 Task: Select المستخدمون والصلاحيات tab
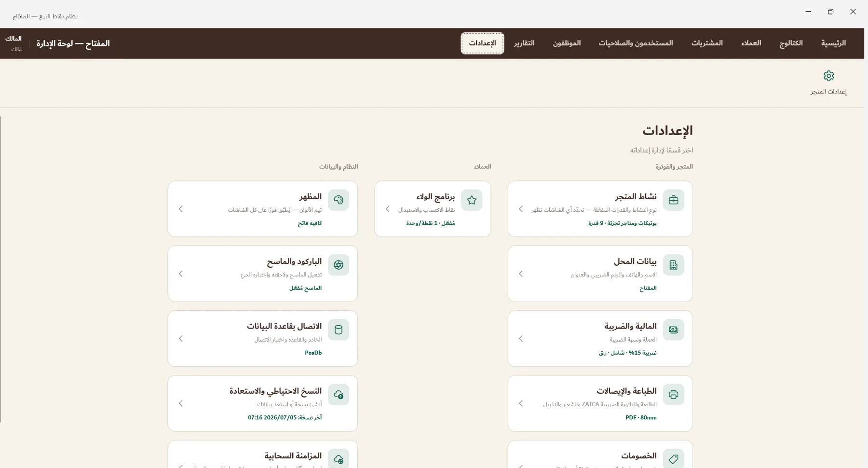click(636, 43)
